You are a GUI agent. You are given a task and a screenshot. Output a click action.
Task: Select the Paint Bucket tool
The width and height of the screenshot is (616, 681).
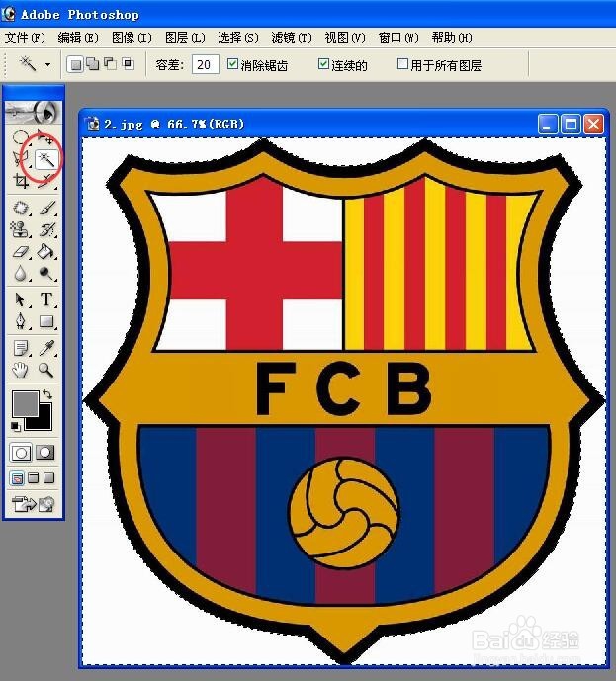click(46, 251)
